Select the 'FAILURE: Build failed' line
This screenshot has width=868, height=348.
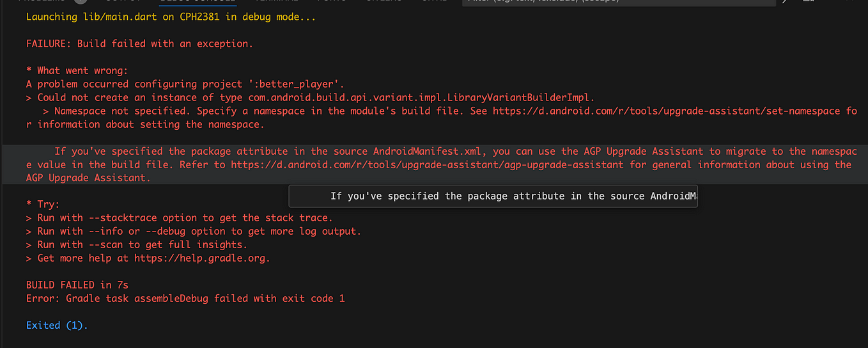139,43
